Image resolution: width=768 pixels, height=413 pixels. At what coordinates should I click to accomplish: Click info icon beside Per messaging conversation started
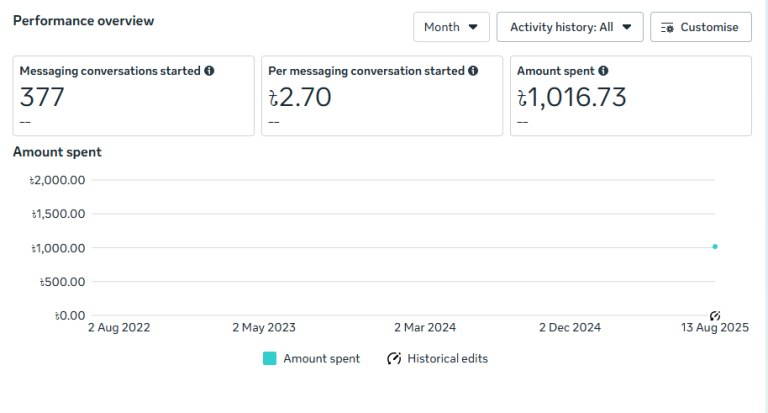(473, 71)
